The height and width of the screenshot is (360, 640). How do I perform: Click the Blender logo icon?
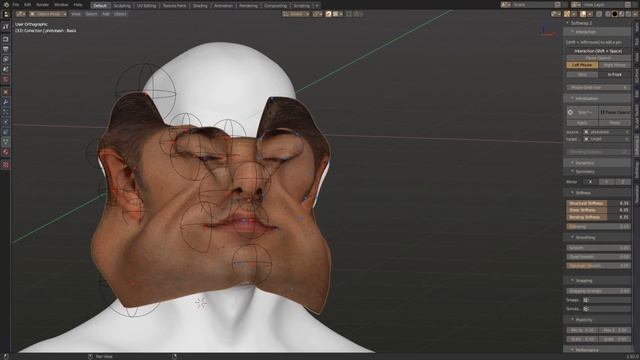coord(6,5)
